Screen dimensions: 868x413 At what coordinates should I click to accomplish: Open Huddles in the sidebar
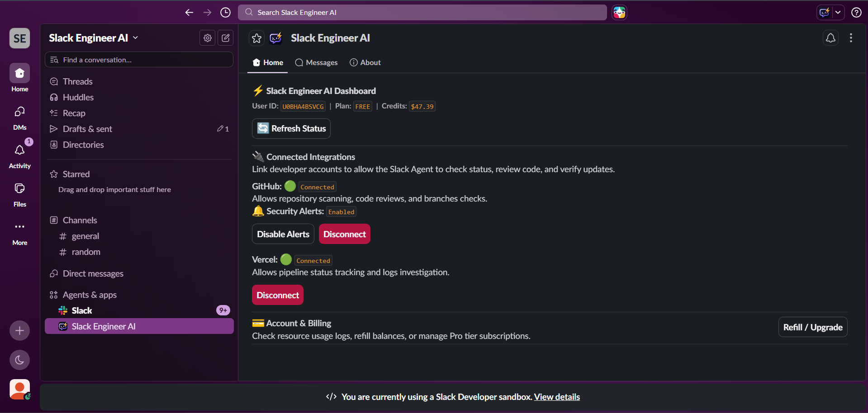[139, 97]
